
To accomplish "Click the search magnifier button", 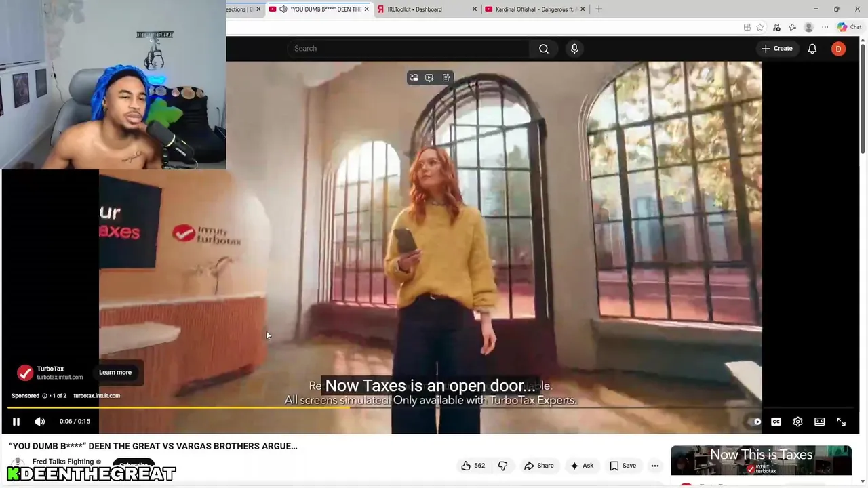I will click(x=544, y=49).
